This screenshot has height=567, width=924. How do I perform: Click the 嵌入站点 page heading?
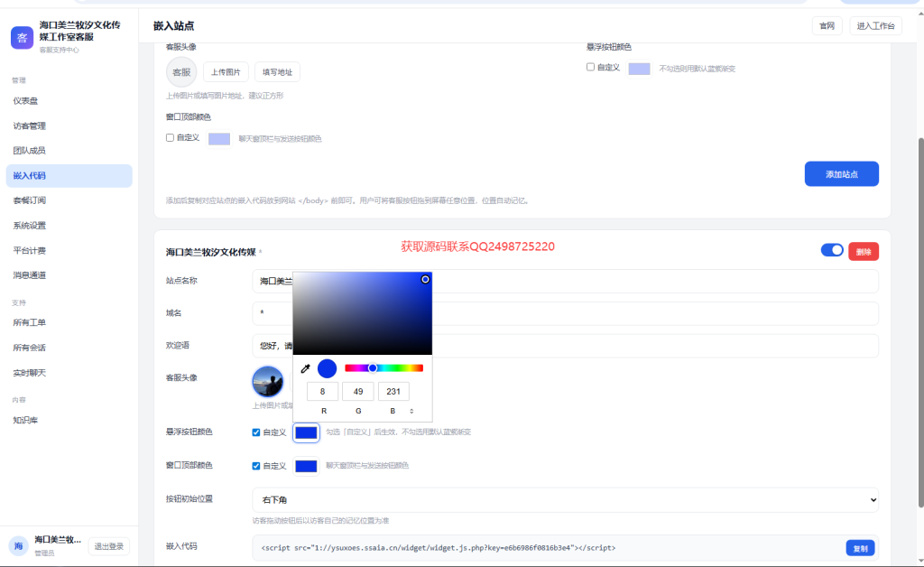pyautogui.click(x=174, y=26)
